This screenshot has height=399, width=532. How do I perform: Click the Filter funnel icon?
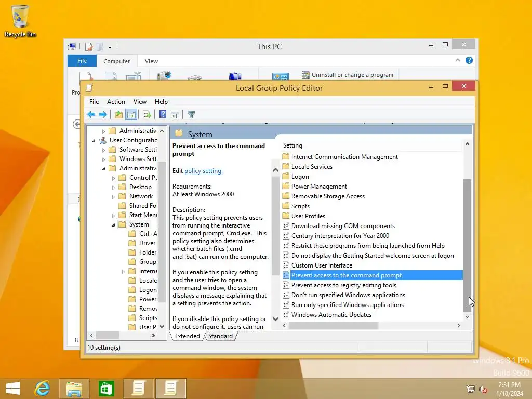point(191,115)
